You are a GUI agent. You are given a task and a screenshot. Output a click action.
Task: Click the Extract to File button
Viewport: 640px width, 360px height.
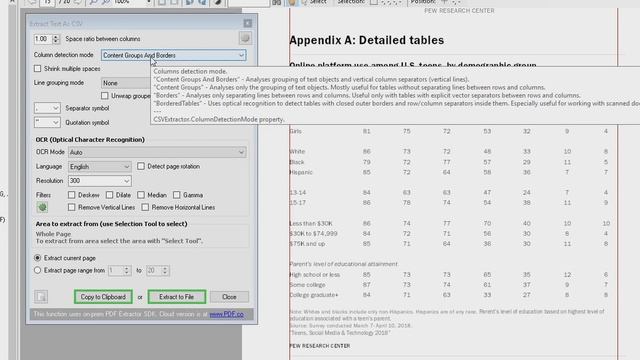click(177, 297)
